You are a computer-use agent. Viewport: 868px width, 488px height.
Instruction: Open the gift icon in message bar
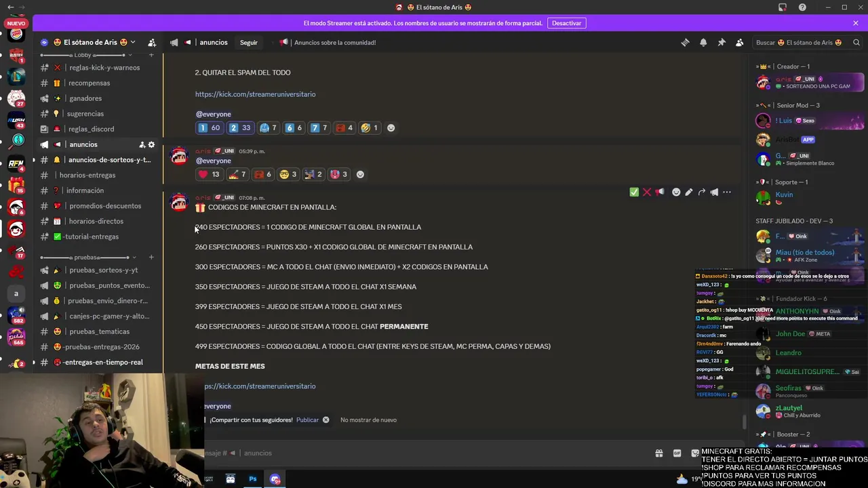click(658, 453)
